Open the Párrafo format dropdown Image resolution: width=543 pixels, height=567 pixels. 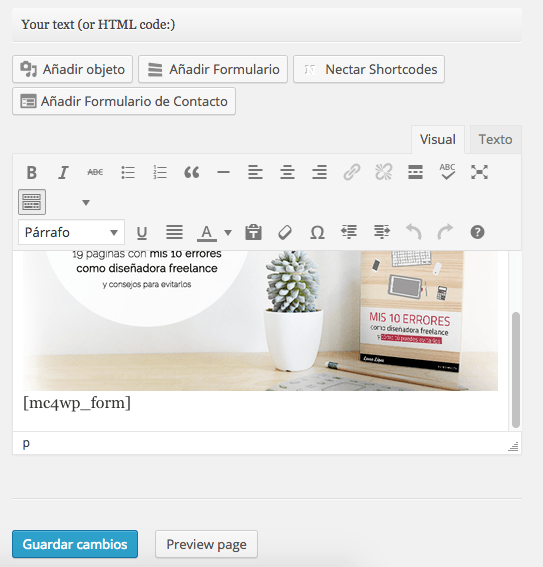coord(72,232)
